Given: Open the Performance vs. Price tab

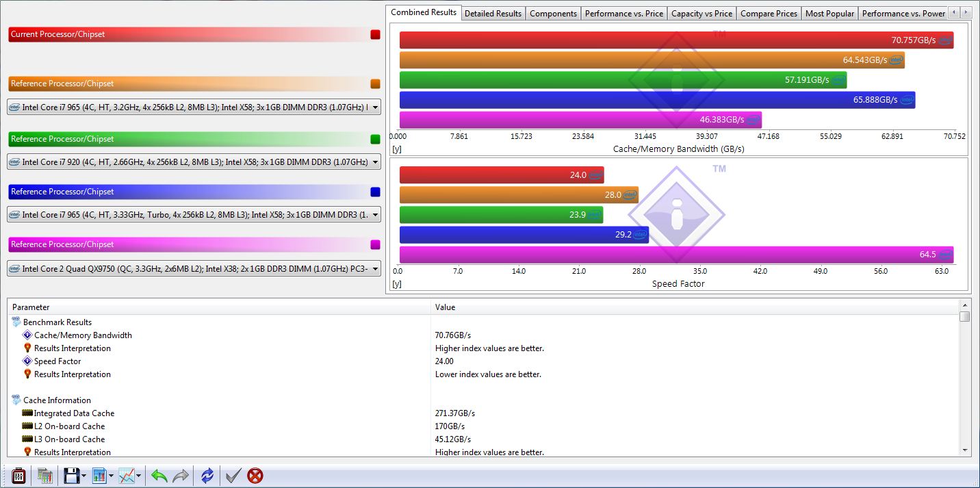Looking at the screenshot, I should click(x=624, y=14).
